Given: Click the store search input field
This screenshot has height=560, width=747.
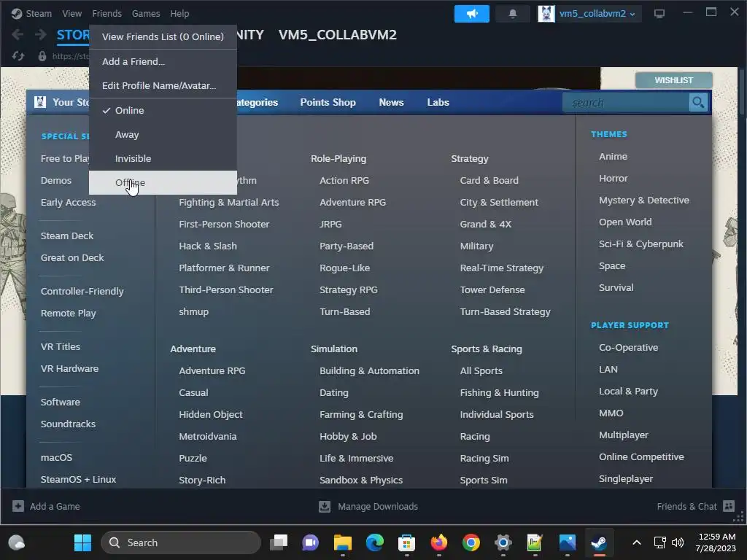Looking at the screenshot, I should (625, 102).
